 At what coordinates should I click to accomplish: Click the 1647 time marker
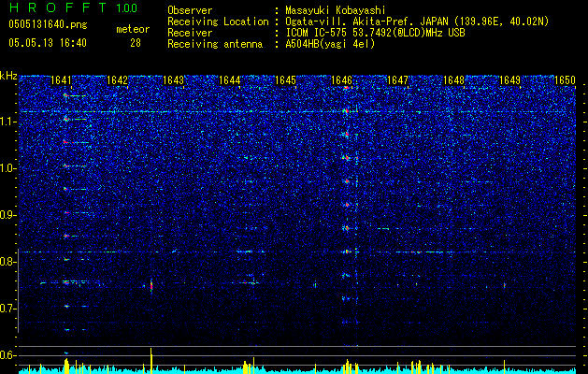click(x=397, y=80)
